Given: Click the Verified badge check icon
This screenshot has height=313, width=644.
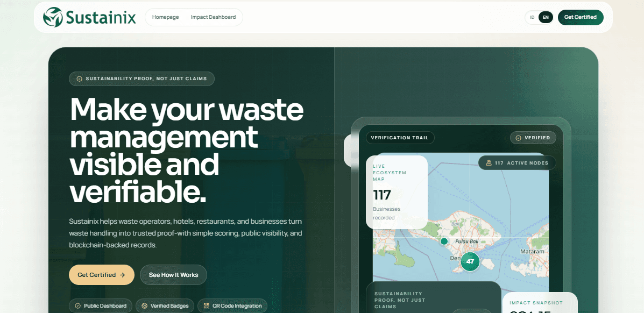Looking at the screenshot, I should pyautogui.click(x=518, y=138).
